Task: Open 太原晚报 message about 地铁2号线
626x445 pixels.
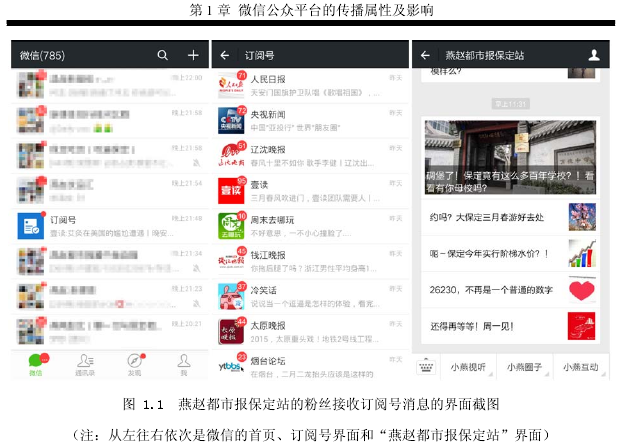Action: point(315,339)
